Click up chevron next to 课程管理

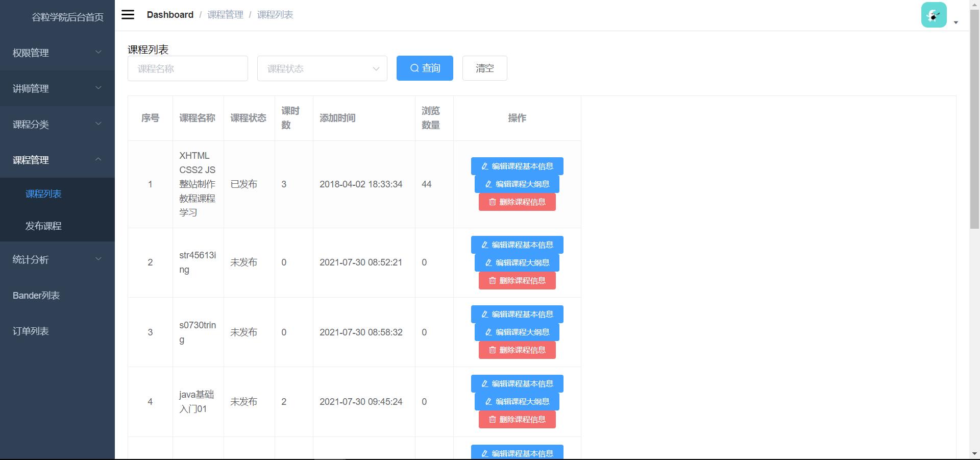[99, 159]
